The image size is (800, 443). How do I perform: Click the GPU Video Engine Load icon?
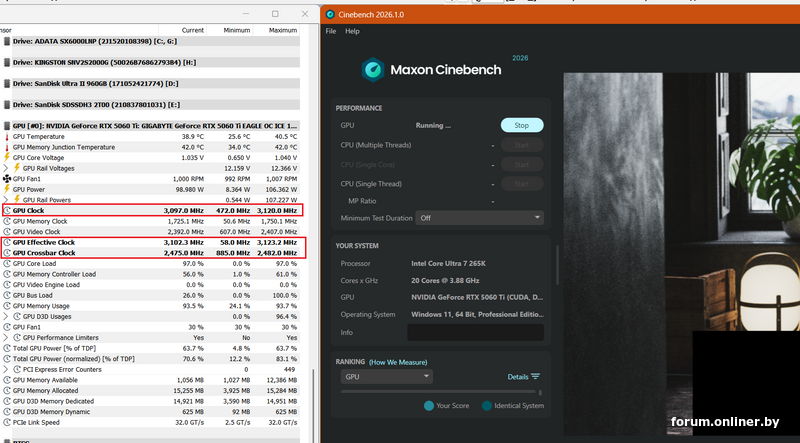pos(7,284)
